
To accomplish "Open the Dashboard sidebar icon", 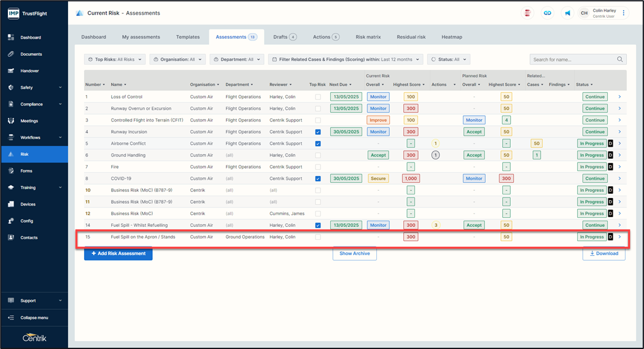I will tap(11, 37).
